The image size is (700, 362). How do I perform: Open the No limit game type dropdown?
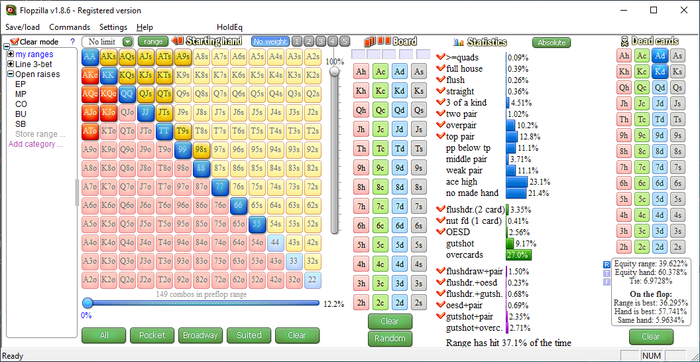[128, 42]
